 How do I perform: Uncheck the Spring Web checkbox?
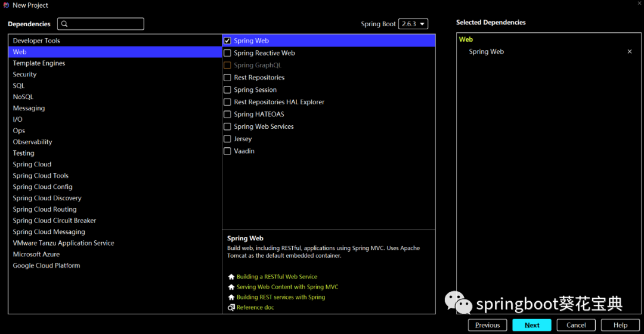[x=227, y=41]
